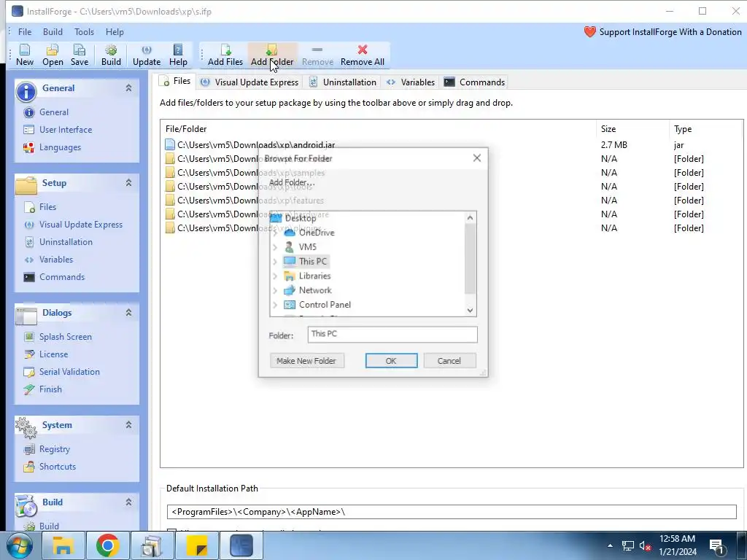This screenshot has height=560, width=747.
Task: Click the Type column header
Action: 705,129
